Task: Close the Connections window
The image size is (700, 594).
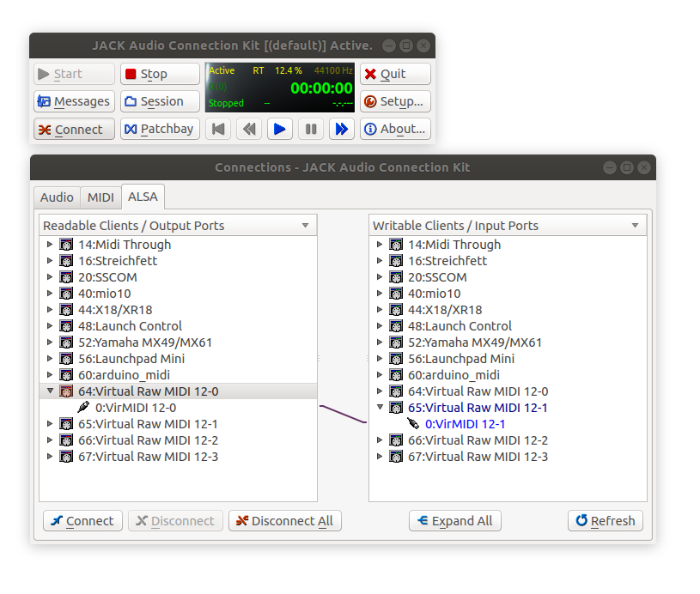Action: point(644,167)
